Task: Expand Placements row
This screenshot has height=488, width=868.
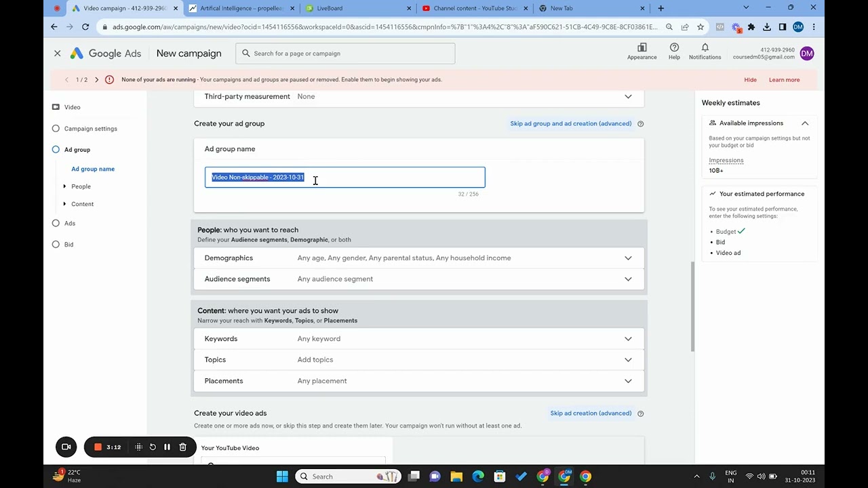Action: [x=628, y=381]
